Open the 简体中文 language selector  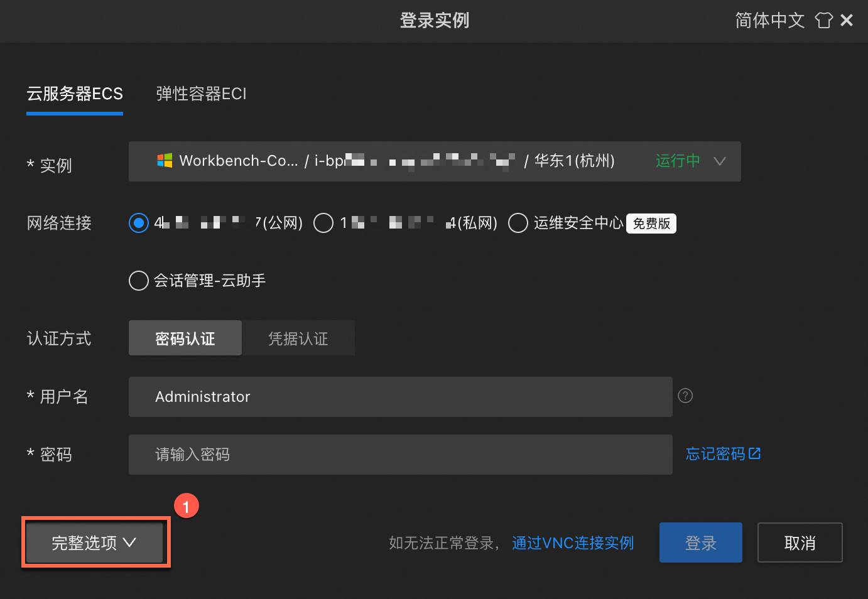[x=770, y=21]
